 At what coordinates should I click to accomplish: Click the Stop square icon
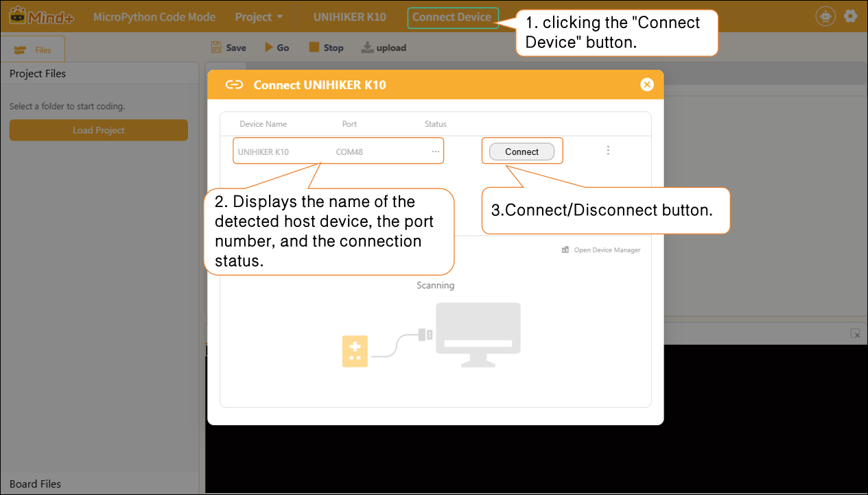pyautogui.click(x=314, y=47)
